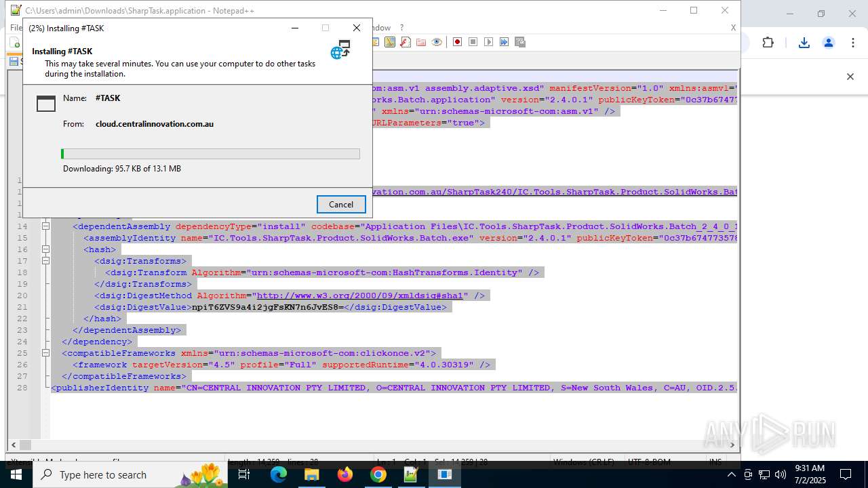The height and width of the screenshot is (488, 868).
Task: Open the Notepad++ '?' help menu
Action: pyautogui.click(x=401, y=28)
